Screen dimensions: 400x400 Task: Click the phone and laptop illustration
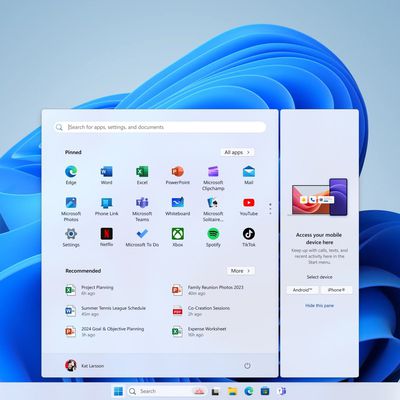click(x=319, y=197)
